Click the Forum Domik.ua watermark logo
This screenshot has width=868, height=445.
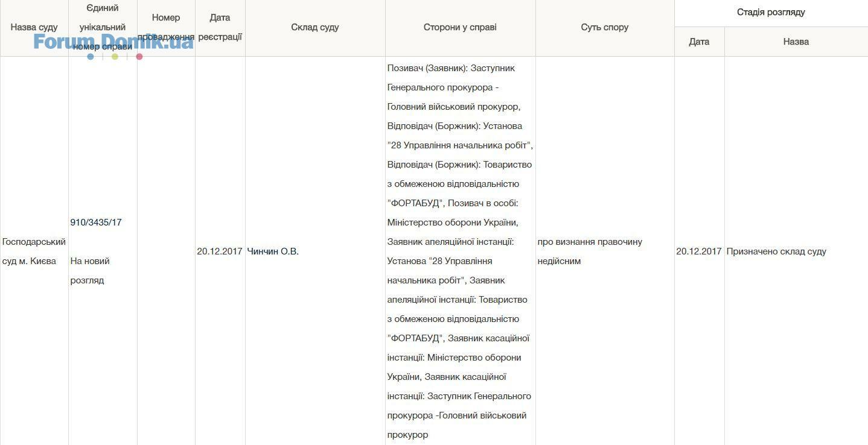point(113,41)
